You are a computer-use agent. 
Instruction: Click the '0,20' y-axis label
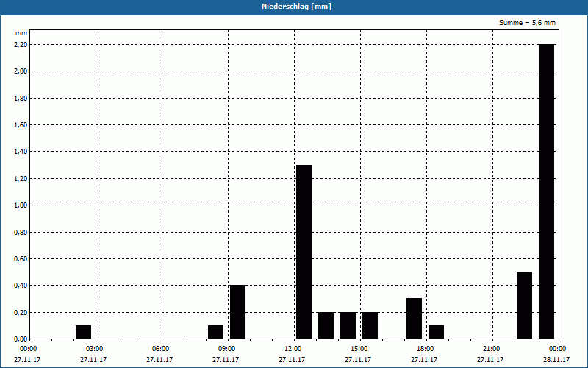tap(21, 313)
